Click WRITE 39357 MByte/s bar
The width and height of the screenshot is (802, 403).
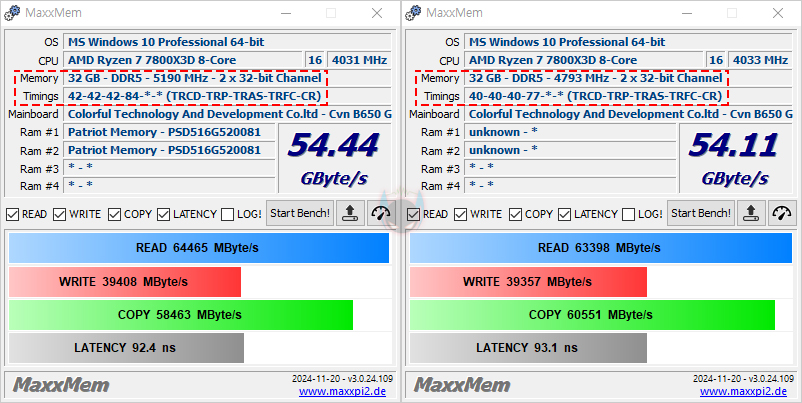click(528, 282)
